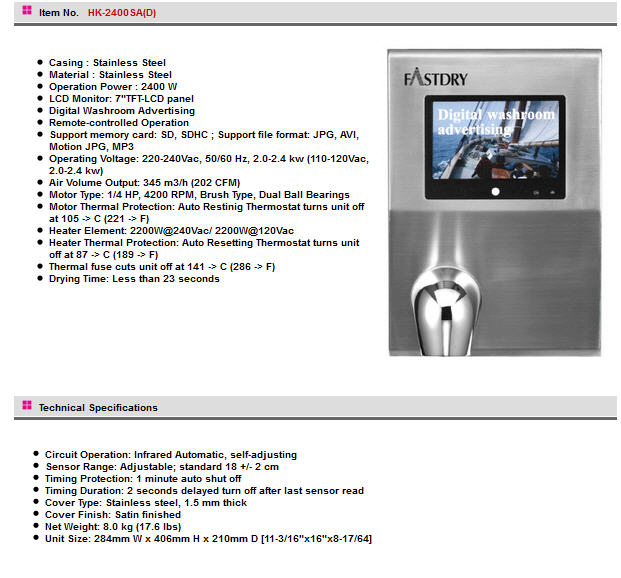
Task: Click the pink grid icon beside Item No.
Action: (27, 10)
